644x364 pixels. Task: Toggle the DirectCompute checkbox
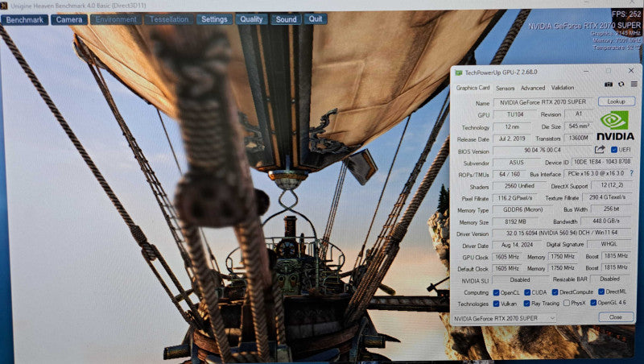[555, 292]
